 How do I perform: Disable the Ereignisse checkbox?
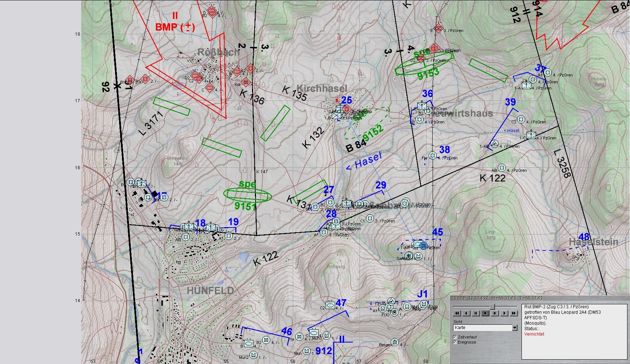455,342
